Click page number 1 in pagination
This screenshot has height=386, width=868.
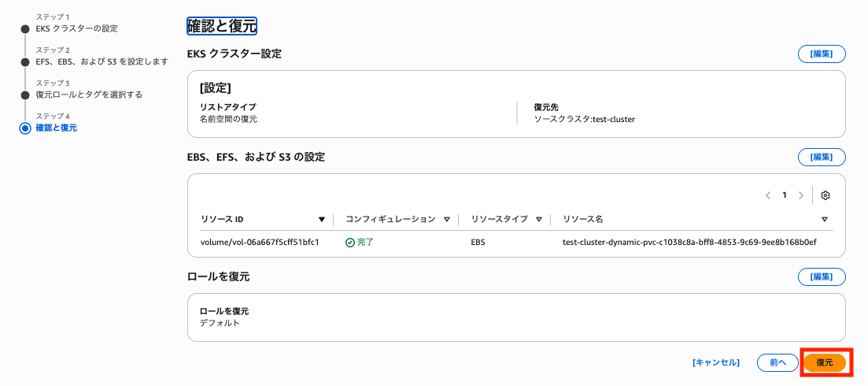(785, 195)
